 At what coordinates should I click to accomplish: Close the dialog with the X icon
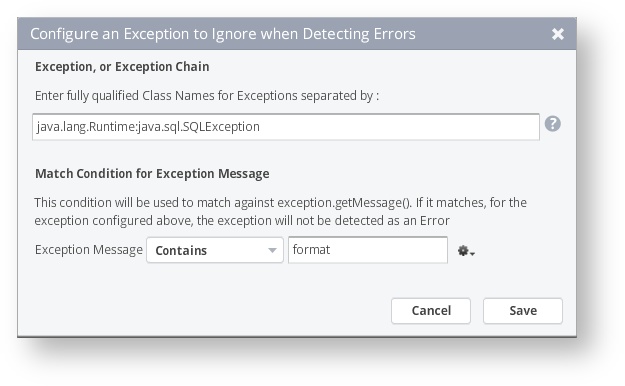click(558, 34)
